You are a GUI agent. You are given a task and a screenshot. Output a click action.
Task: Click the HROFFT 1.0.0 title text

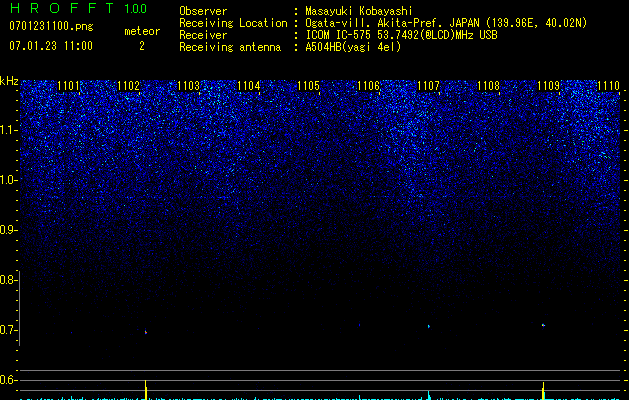[78, 8]
